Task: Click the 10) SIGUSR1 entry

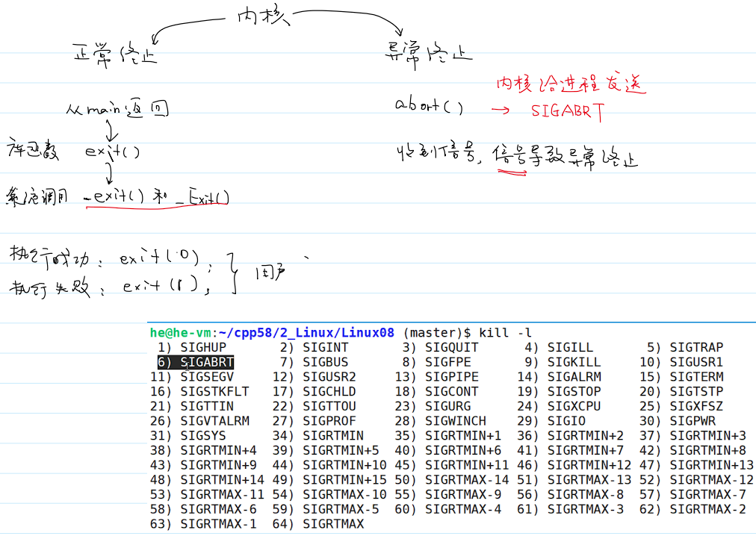Action: (681, 362)
